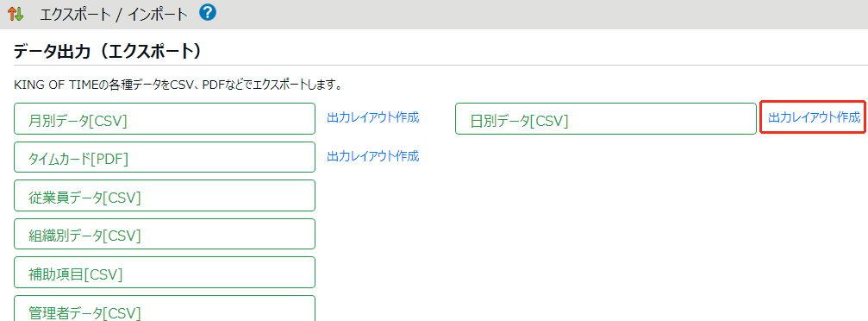Image resolution: width=868 pixels, height=321 pixels.
Task: Open 出力レイアウト作成 link beside 月別データ
Action: click(373, 117)
